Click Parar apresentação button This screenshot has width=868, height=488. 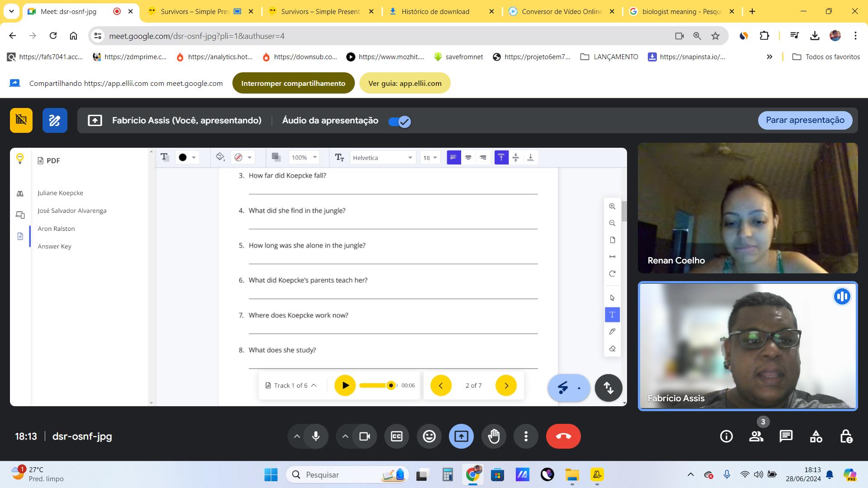point(805,120)
